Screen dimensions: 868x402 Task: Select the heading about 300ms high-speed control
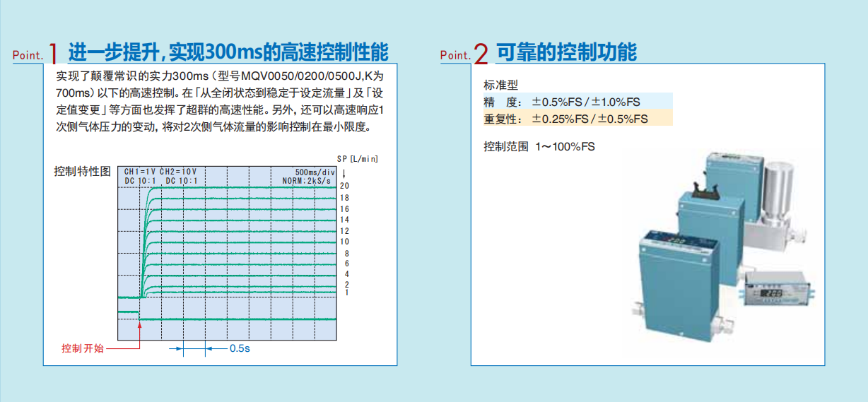(x=228, y=52)
